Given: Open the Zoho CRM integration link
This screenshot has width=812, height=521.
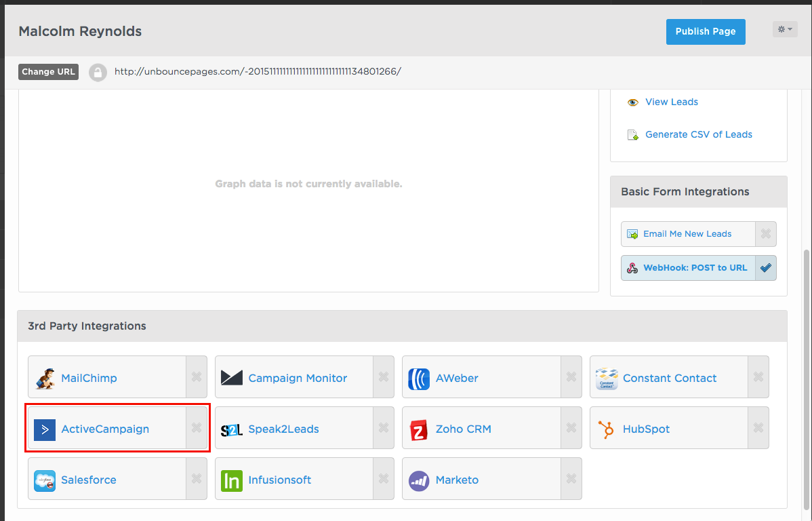Looking at the screenshot, I should pos(464,429).
